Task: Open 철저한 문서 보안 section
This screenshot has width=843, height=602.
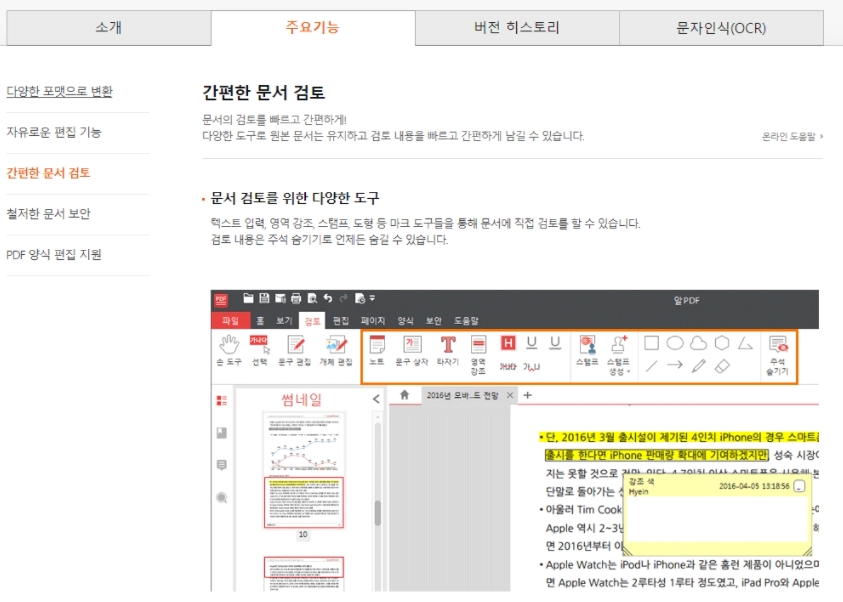Action: point(48,214)
